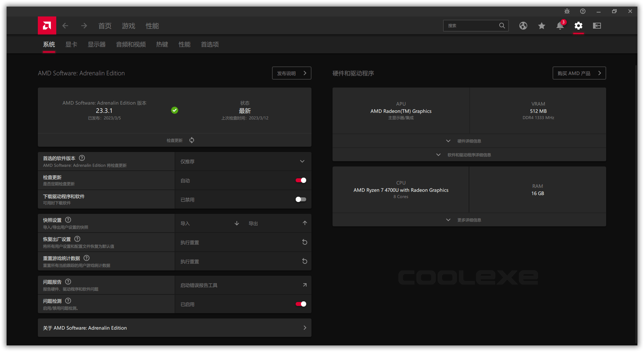Click the refresh icon next to 检查更新
The width and height of the screenshot is (644, 352).
tap(192, 140)
